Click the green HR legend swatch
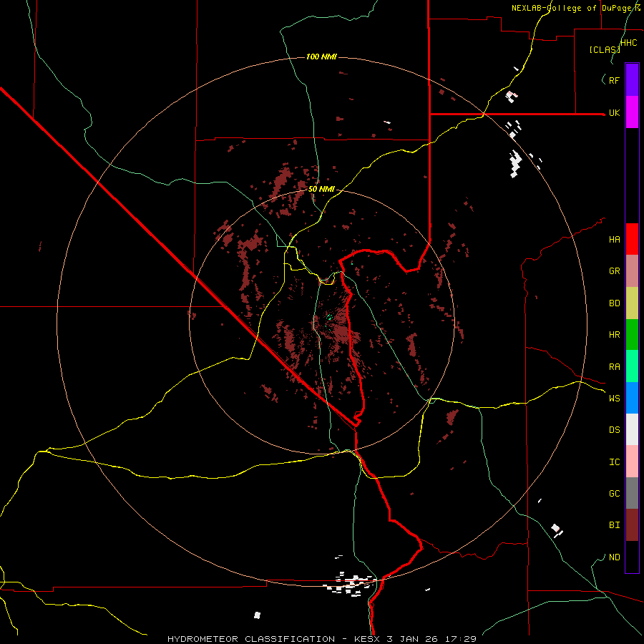 (x=632, y=334)
